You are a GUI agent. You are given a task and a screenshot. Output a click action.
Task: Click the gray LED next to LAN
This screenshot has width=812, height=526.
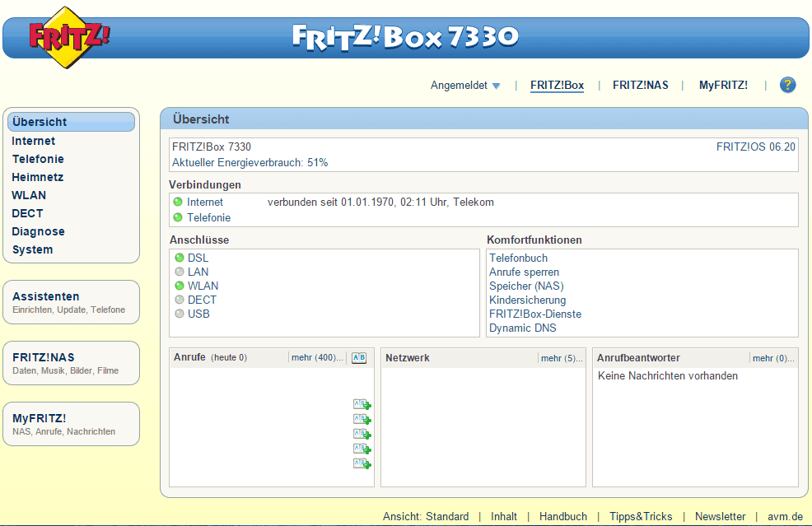(x=180, y=272)
